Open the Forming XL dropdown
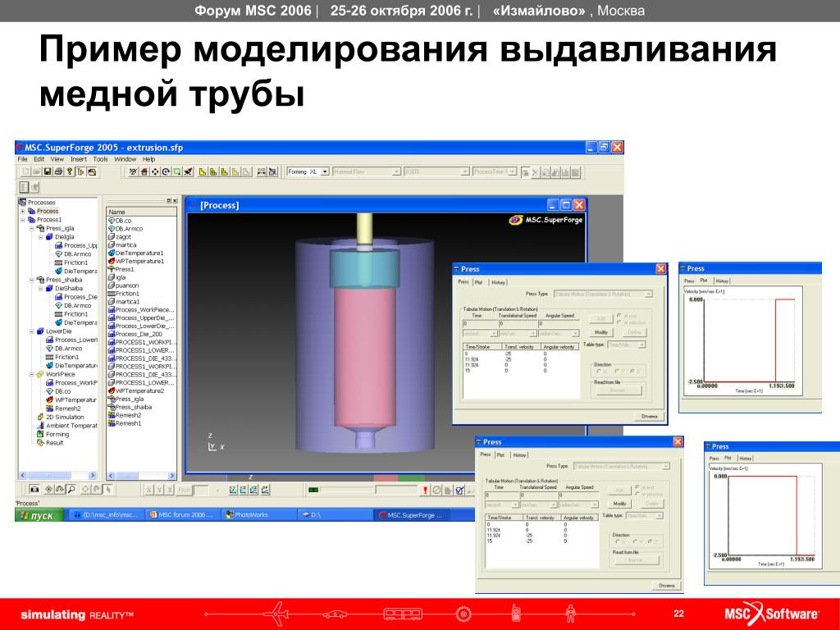Viewport: 840px width, 630px height. (x=325, y=172)
